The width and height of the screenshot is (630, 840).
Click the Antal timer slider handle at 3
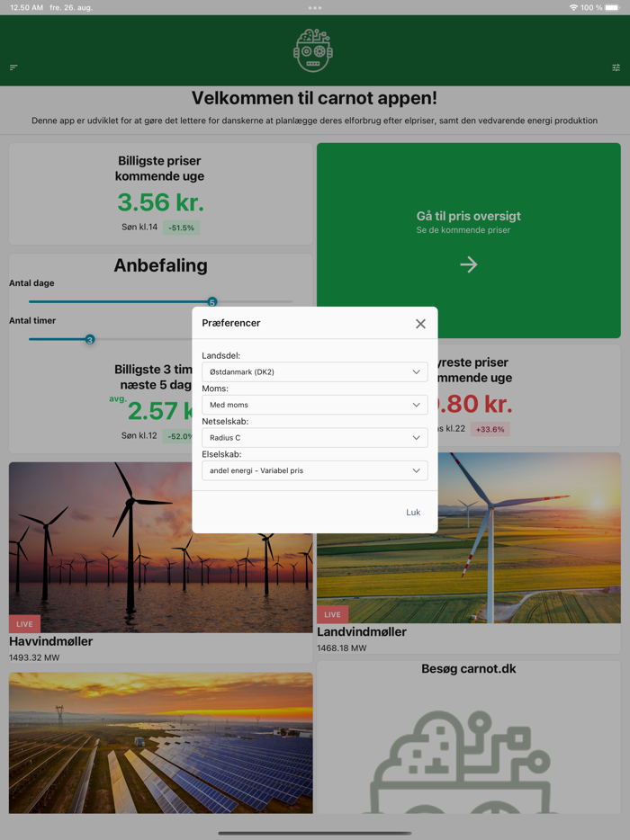pyautogui.click(x=90, y=340)
